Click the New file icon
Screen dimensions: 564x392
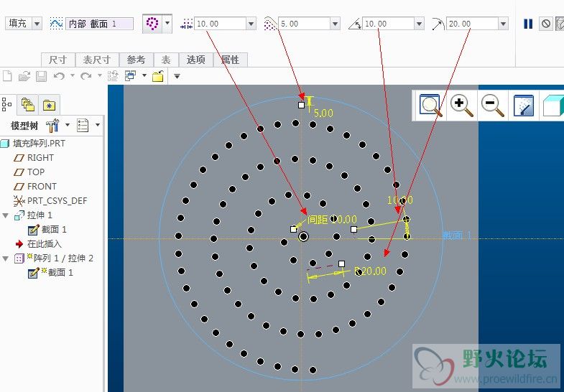(x=7, y=76)
